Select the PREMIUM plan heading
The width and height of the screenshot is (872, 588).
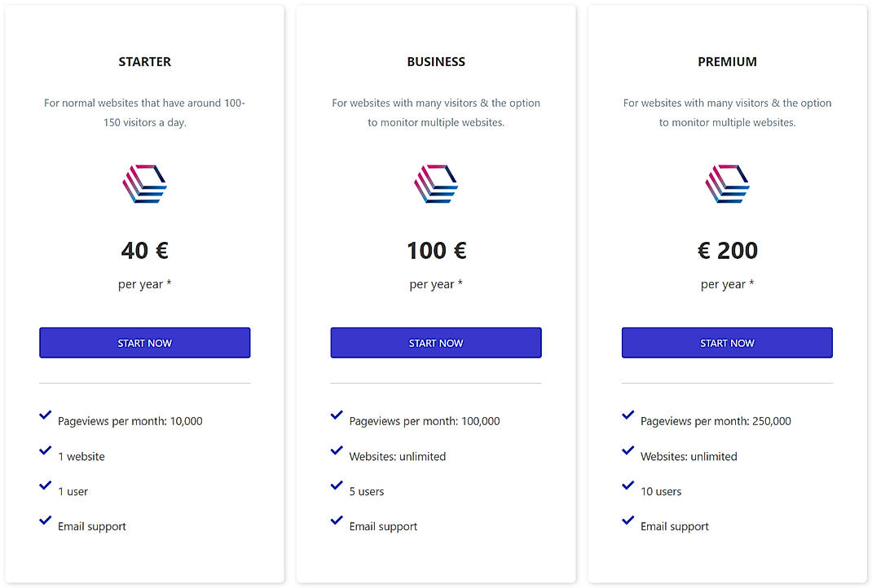(727, 61)
